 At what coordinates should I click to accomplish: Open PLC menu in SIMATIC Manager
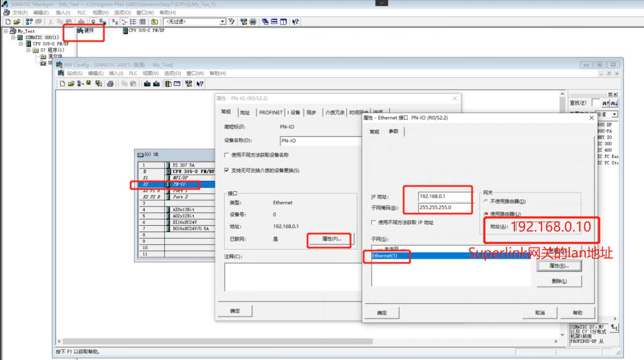tap(81, 12)
